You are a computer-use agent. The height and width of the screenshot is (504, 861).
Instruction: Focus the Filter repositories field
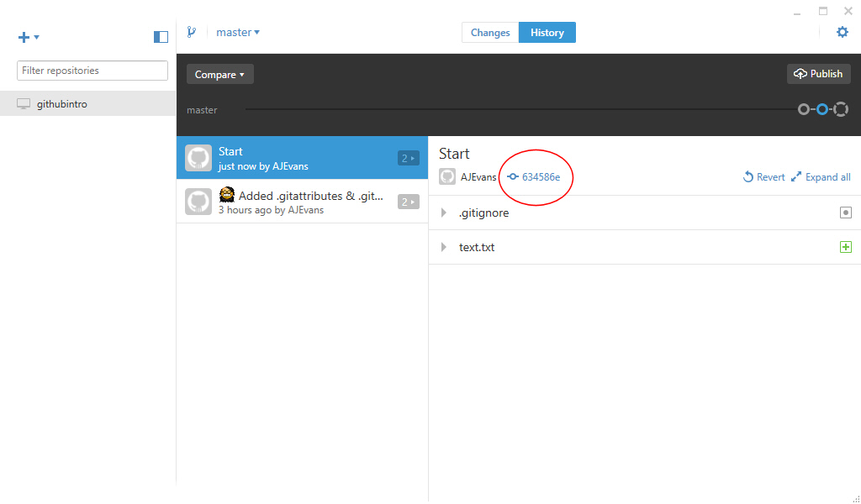point(92,71)
